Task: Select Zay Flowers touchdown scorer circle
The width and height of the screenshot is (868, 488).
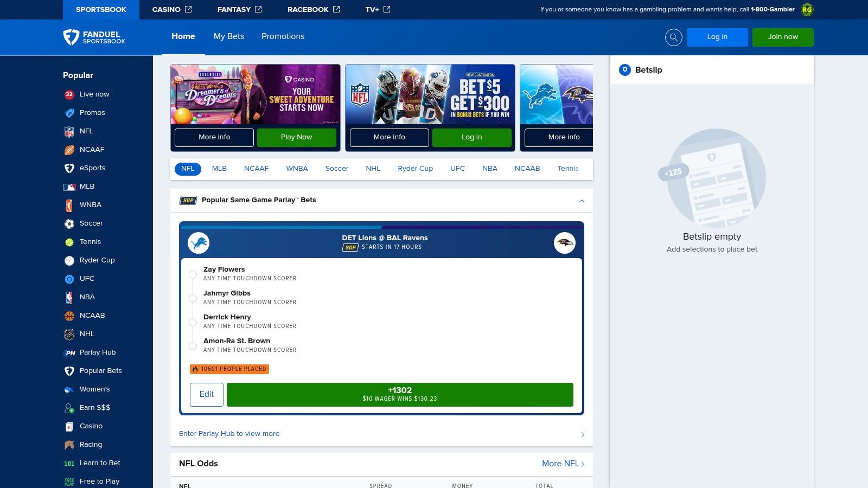Action: (x=193, y=275)
